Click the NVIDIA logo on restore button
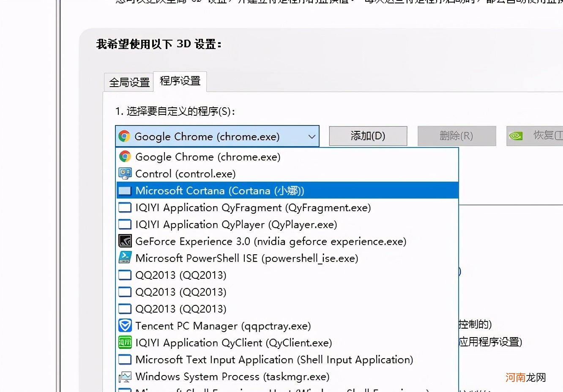 pos(516,136)
